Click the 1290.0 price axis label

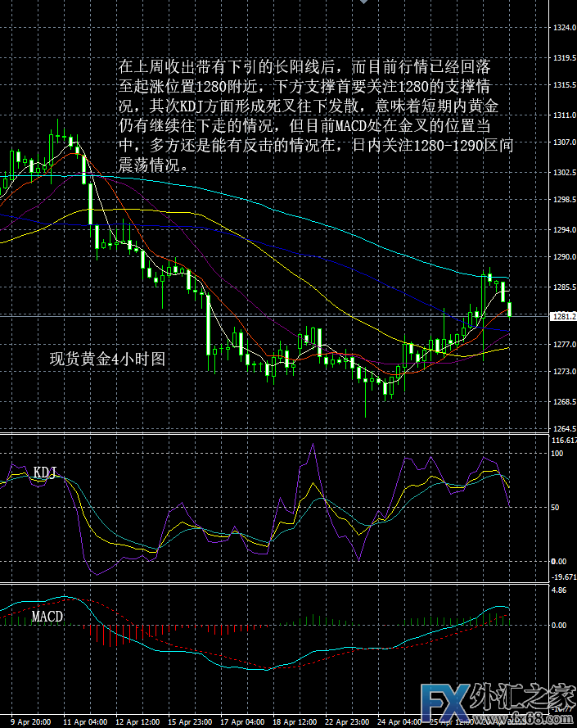[x=562, y=257]
